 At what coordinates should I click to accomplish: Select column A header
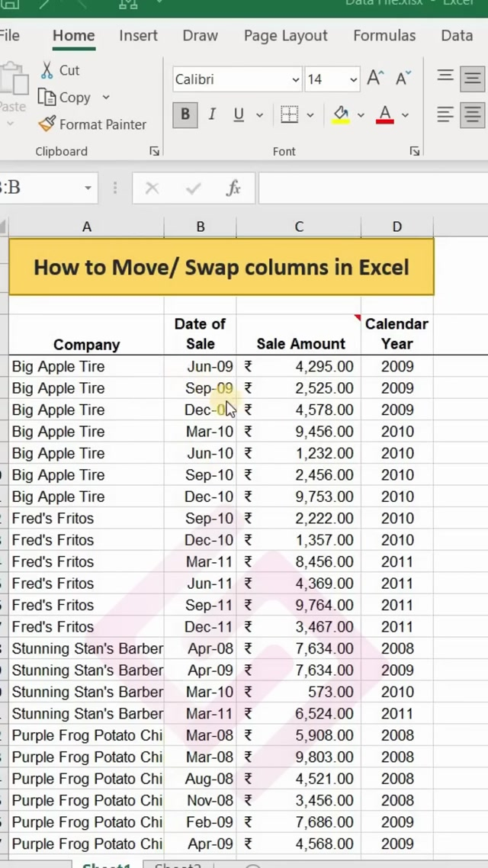pyautogui.click(x=86, y=227)
